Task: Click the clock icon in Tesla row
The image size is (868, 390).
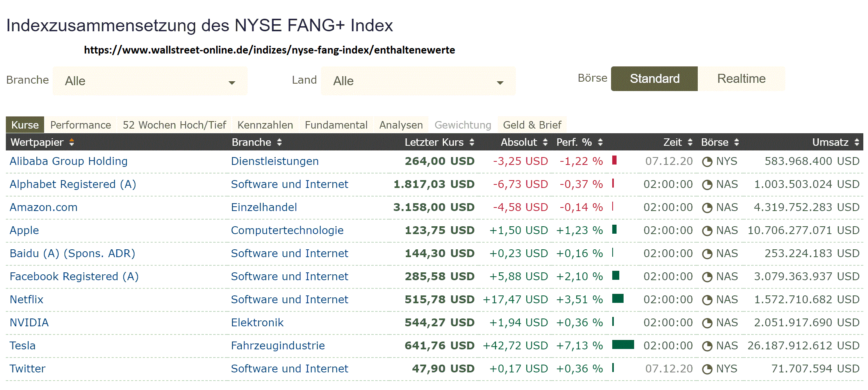Action: (x=707, y=346)
